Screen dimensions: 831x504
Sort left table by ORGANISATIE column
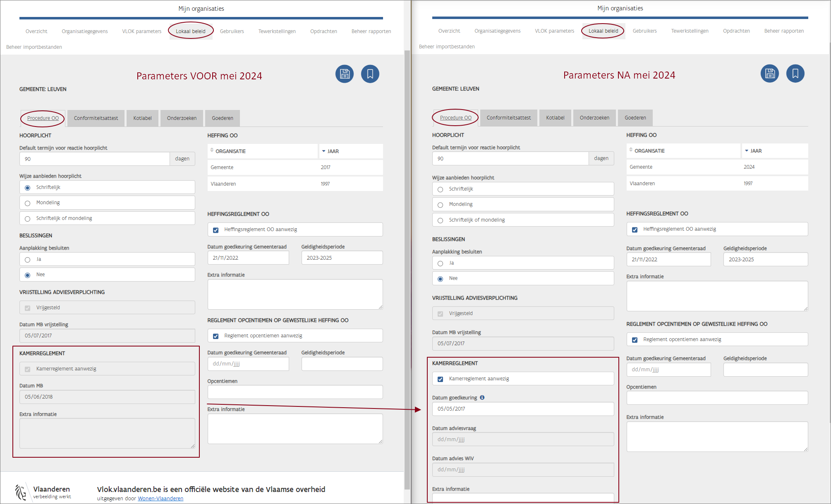(x=230, y=151)
